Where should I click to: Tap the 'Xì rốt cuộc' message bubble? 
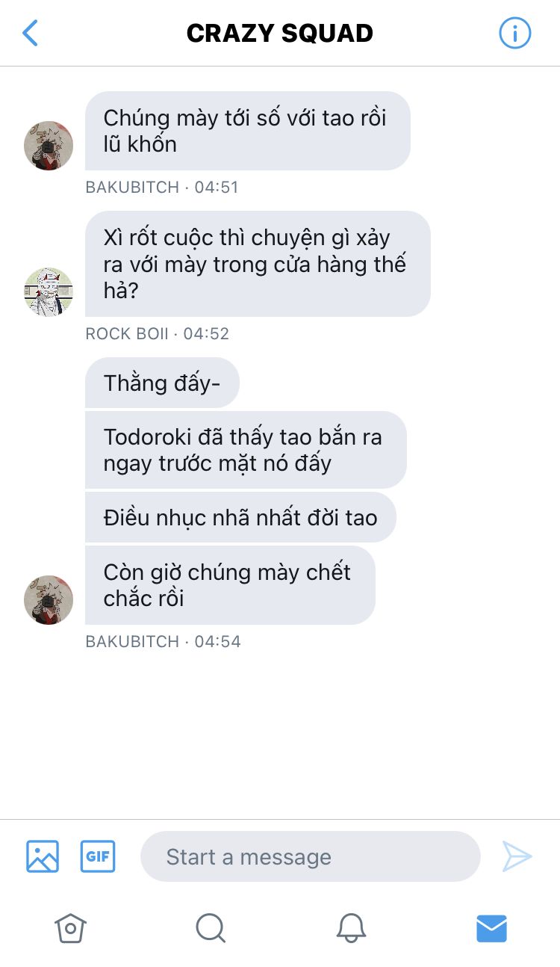pos(258,264)
